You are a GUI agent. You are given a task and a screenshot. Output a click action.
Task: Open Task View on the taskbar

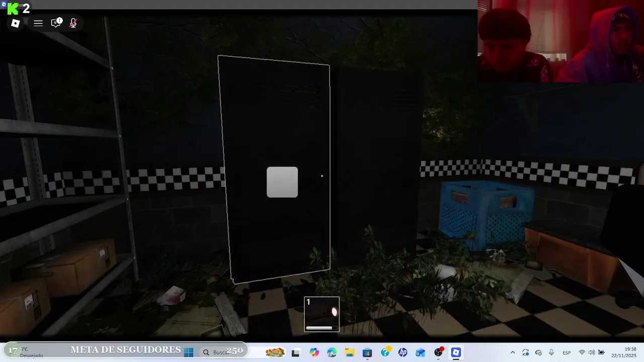click(x=295, y=353)
